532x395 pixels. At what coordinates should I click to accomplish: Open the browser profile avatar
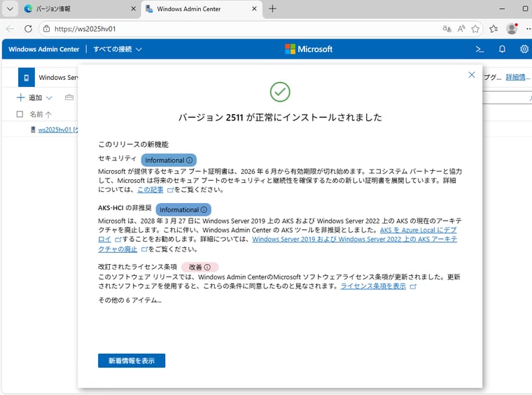coord(512,29)
